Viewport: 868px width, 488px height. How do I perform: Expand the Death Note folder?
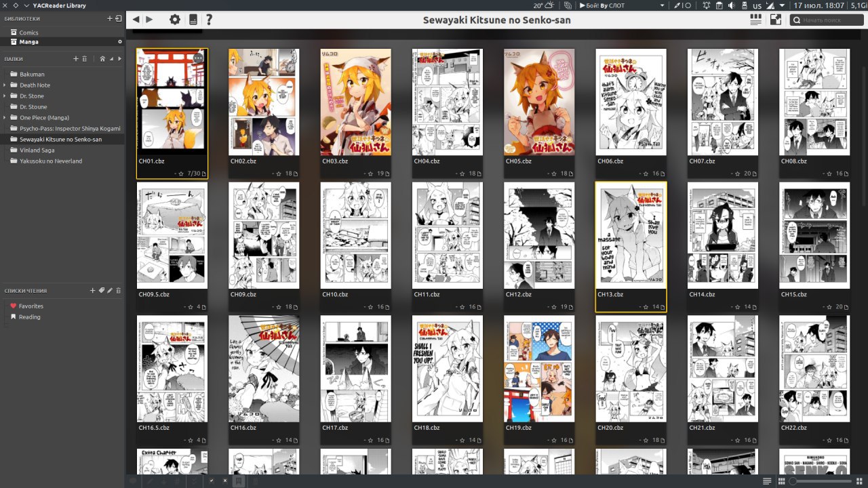(x=5, y=85)
